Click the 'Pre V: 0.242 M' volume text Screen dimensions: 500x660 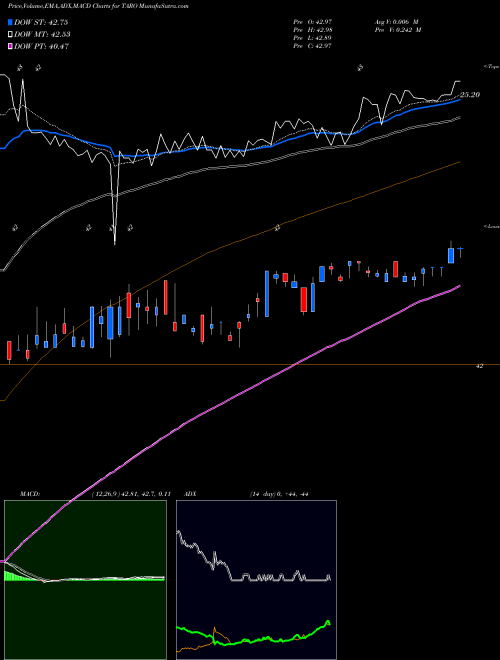[398, 30]
